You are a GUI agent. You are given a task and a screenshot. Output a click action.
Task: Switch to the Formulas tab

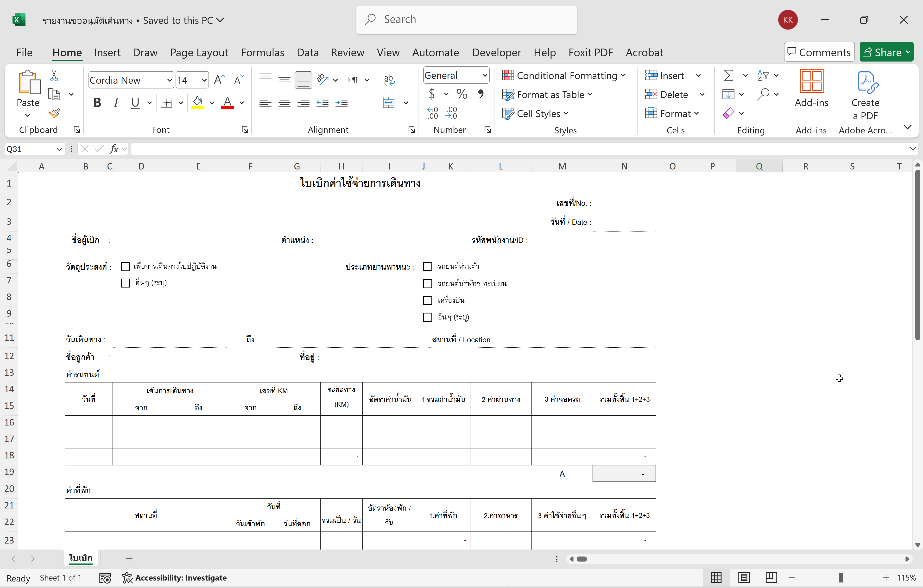263,52
